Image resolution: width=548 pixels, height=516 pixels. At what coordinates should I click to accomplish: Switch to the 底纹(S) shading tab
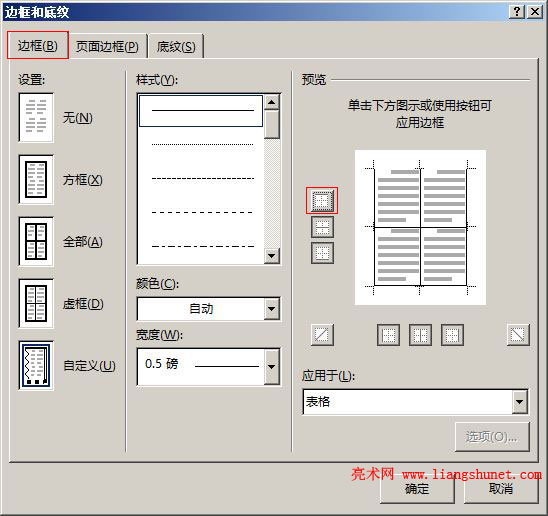click(176, 46)
